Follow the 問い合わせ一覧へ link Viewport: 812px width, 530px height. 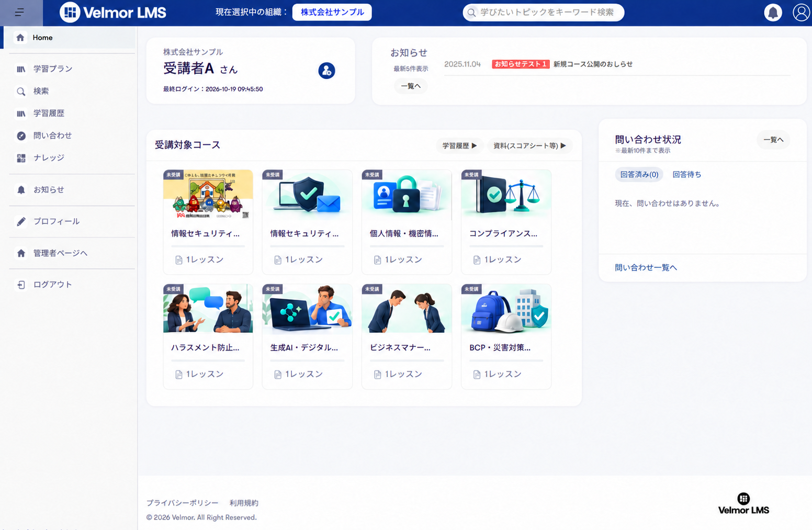click(646, 268)
